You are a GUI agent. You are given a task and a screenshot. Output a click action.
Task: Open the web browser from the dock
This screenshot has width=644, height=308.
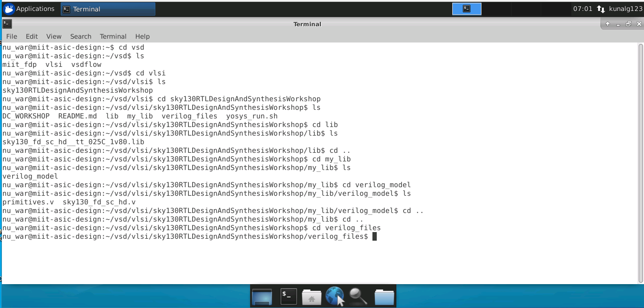coord(335,296)
